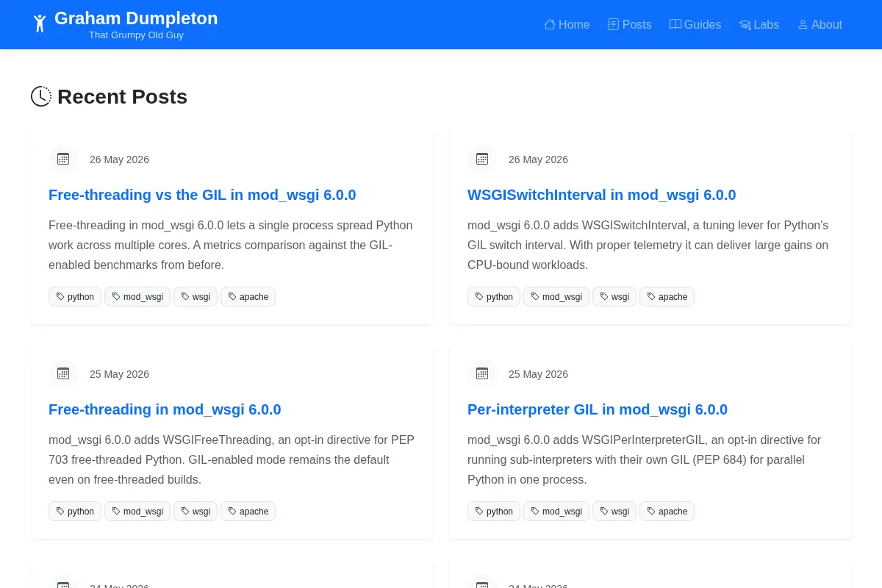
Task: Select wsgi tag on Per-interpreter GIL card
Action: click(x=614, y=511)
